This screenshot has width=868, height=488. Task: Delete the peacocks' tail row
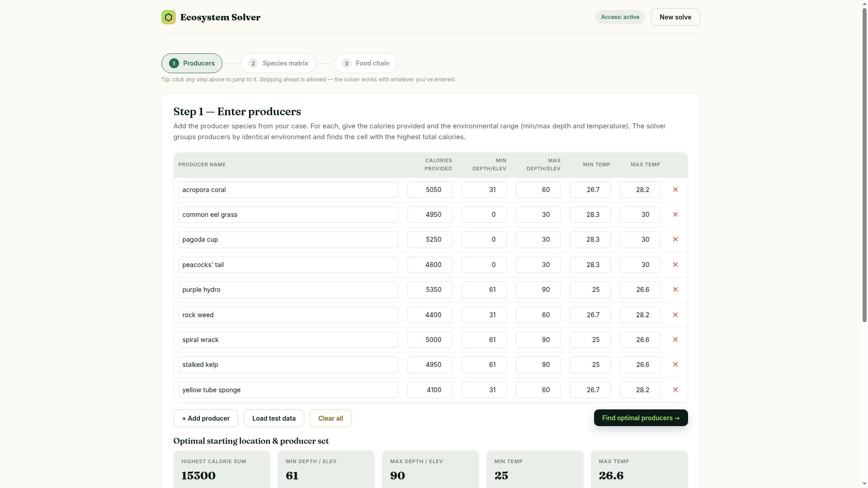coord(675,265)
